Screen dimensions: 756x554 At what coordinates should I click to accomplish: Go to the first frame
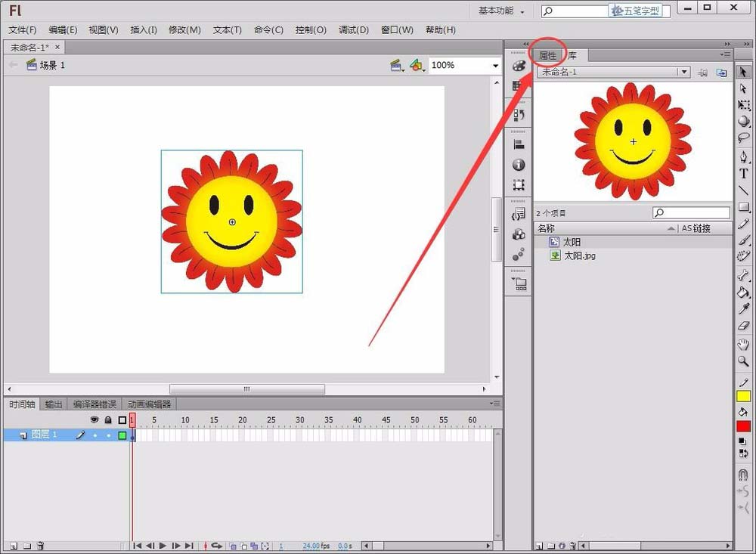pos(138,546)
